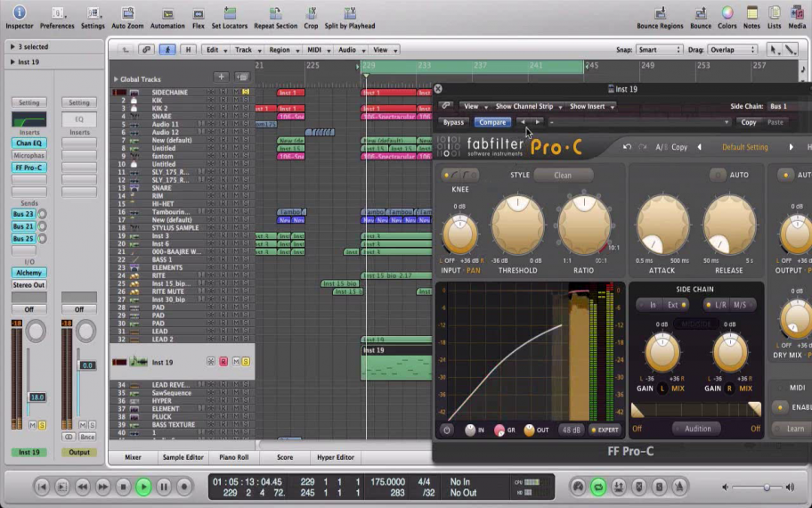Open the Track menu in arrange area
The width and height of the screenshot is (812, 508).
click(247, 50)
